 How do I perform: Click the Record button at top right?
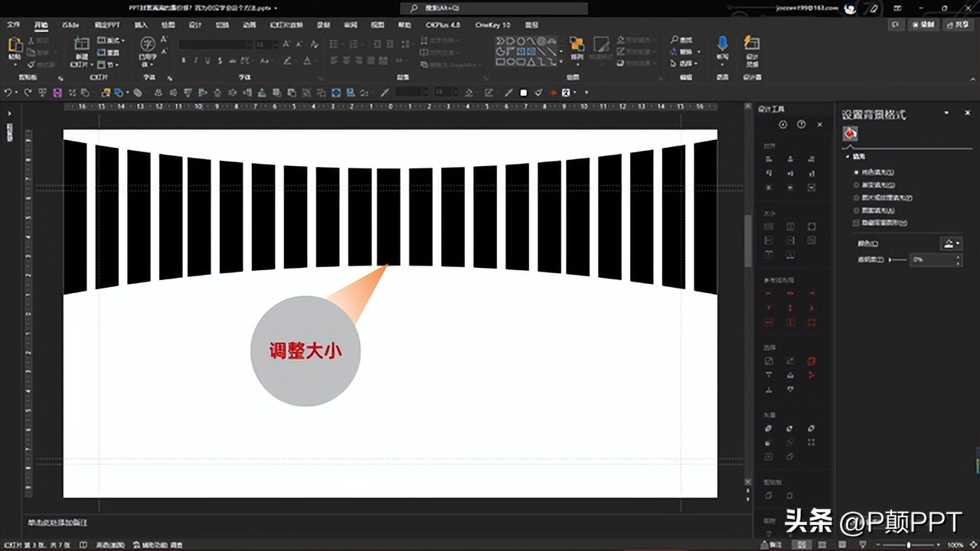click(924, 24)
